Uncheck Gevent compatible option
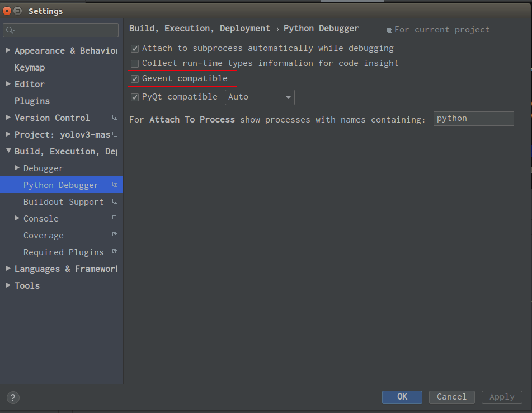Image resolution: width=532 pixels, height=413 pixels. (x=135, y=79)
